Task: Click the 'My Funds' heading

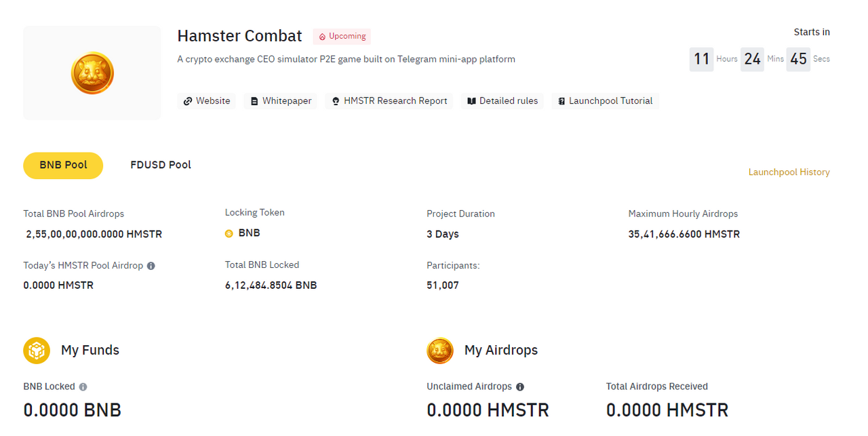Action: (90, 351)
